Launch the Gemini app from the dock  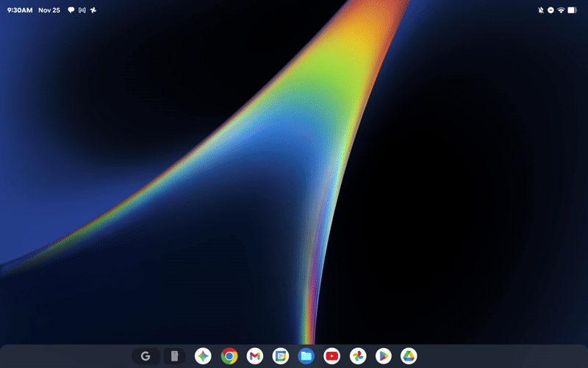pyautogui.click(x=203, y=356)
